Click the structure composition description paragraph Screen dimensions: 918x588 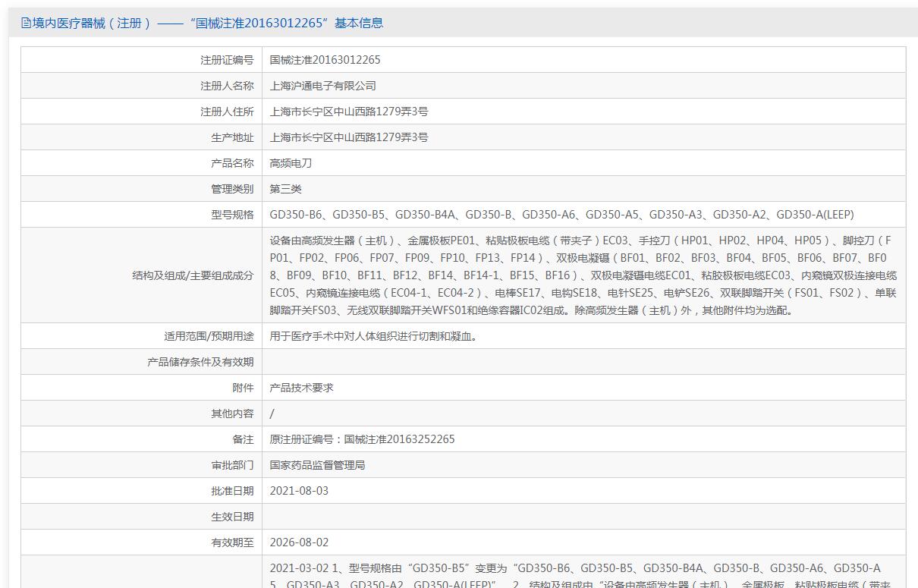point(583,275)
